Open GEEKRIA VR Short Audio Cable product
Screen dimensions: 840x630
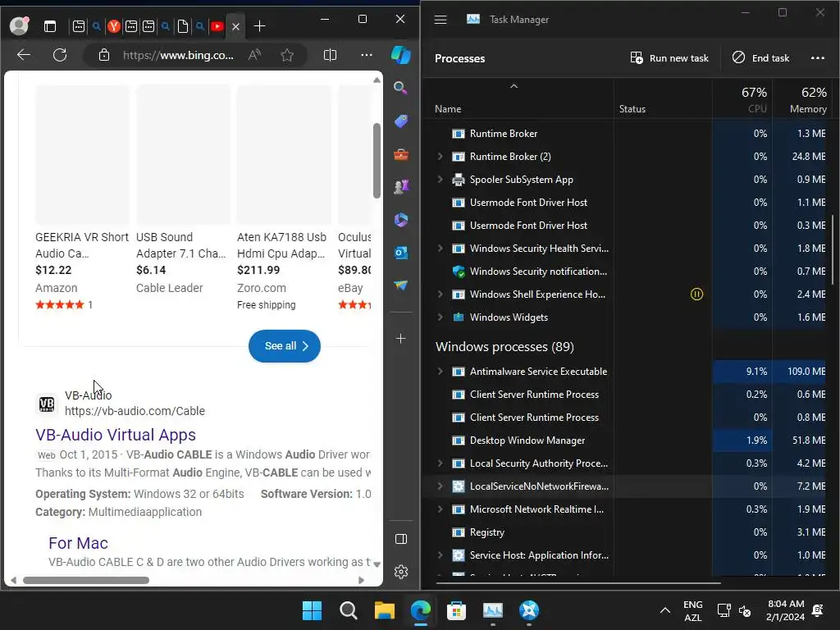click(x=82, y=244)
